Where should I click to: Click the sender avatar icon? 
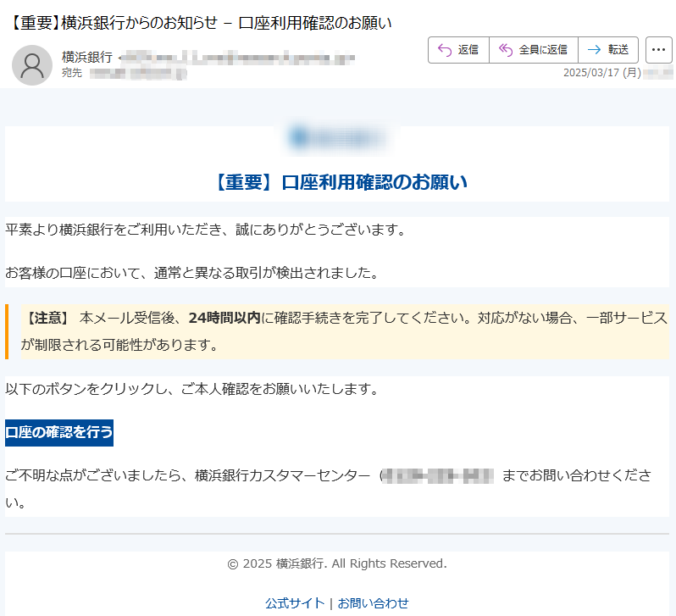(32, 64)
